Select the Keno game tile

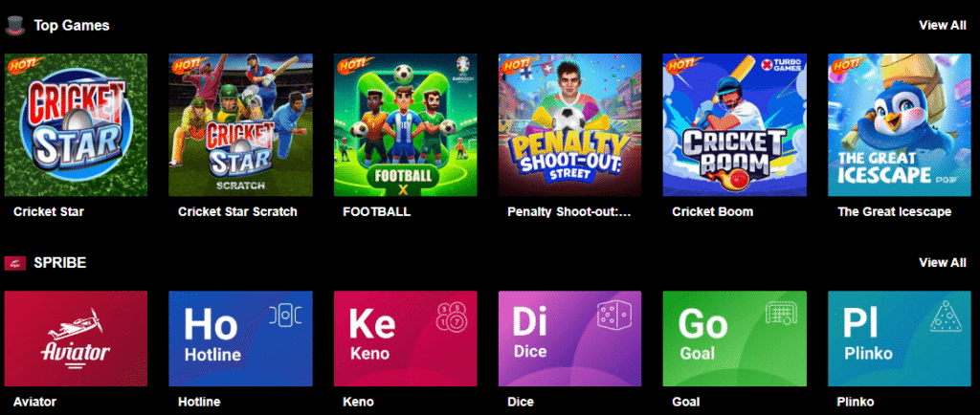click(405, 339)
